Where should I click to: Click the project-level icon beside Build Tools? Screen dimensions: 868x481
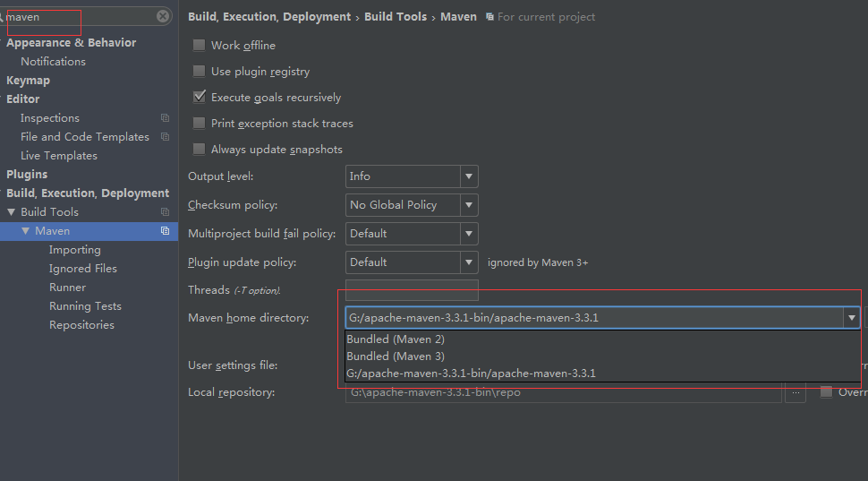165,212
